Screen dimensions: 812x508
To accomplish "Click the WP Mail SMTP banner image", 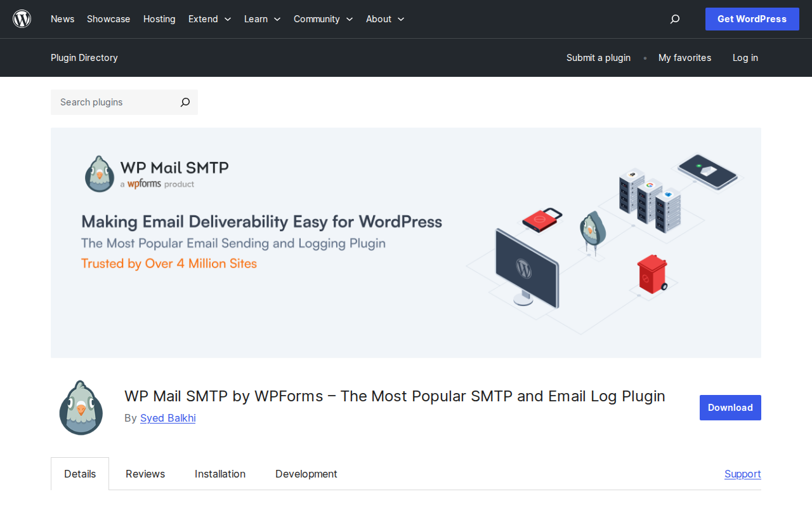I will tap(406, 242).
